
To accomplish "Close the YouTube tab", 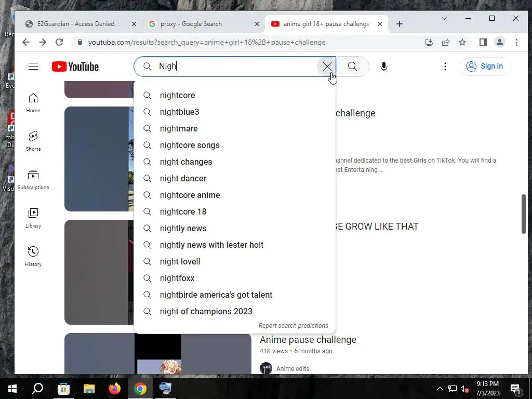I will (380, 24).
